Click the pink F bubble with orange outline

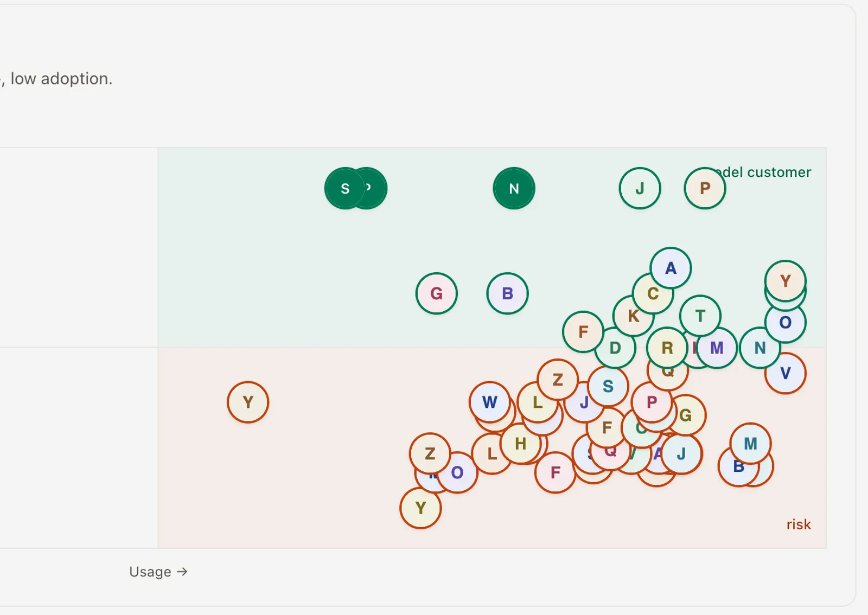click(555, 472)
